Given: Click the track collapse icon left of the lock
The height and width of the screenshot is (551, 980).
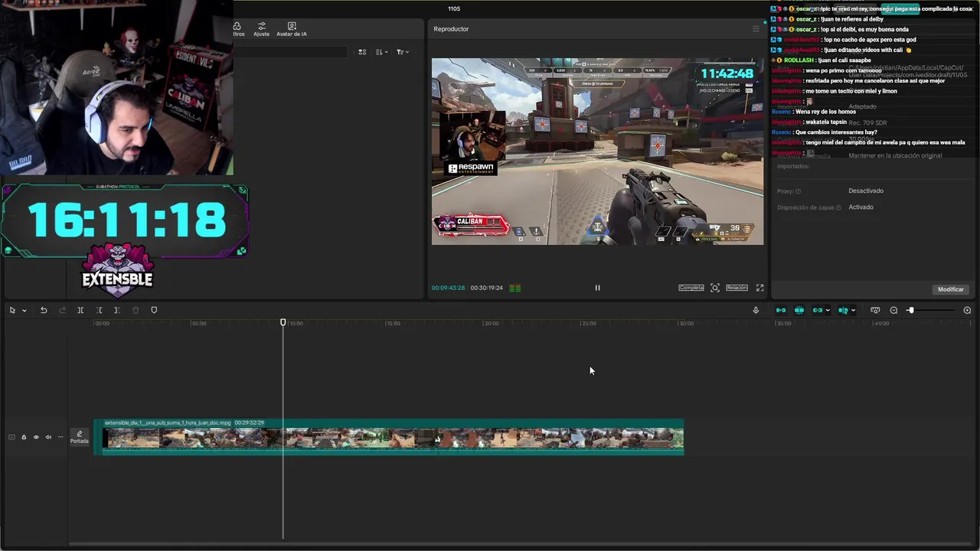Looking at the screenshot, I should point(11,437).
